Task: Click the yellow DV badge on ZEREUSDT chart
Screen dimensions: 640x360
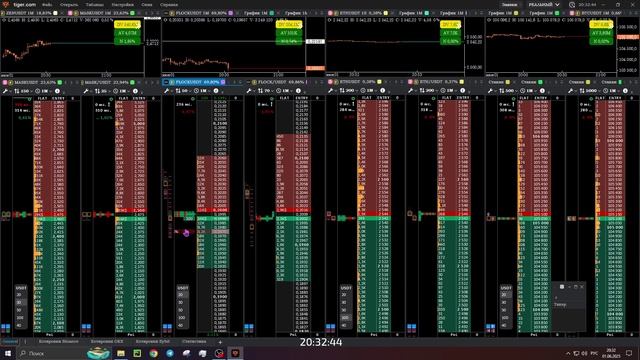Action: pyautogui.click(x=127, y=24)
